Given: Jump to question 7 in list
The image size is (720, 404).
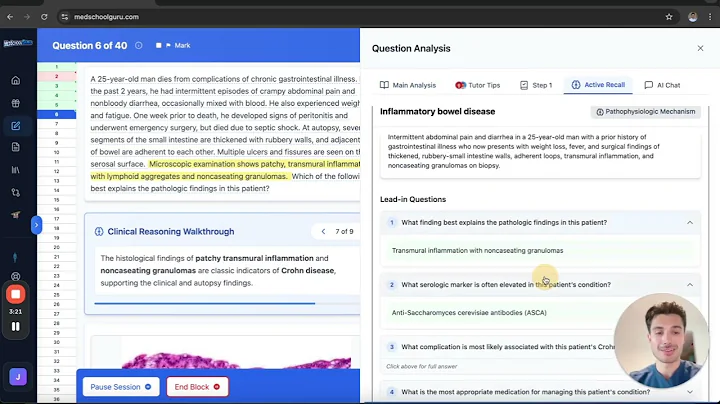Looking at the screenshot, I should tap(56, 124).
